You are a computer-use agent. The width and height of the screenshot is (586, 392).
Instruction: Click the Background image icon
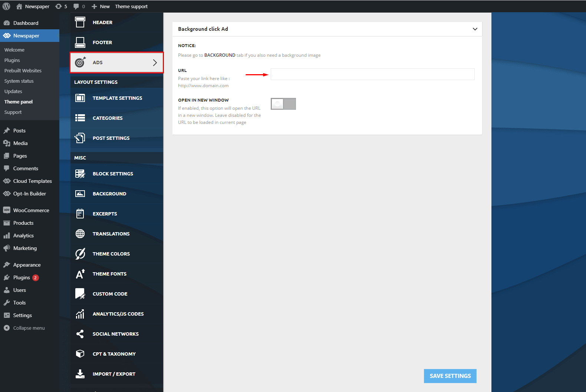coord(80,194)
